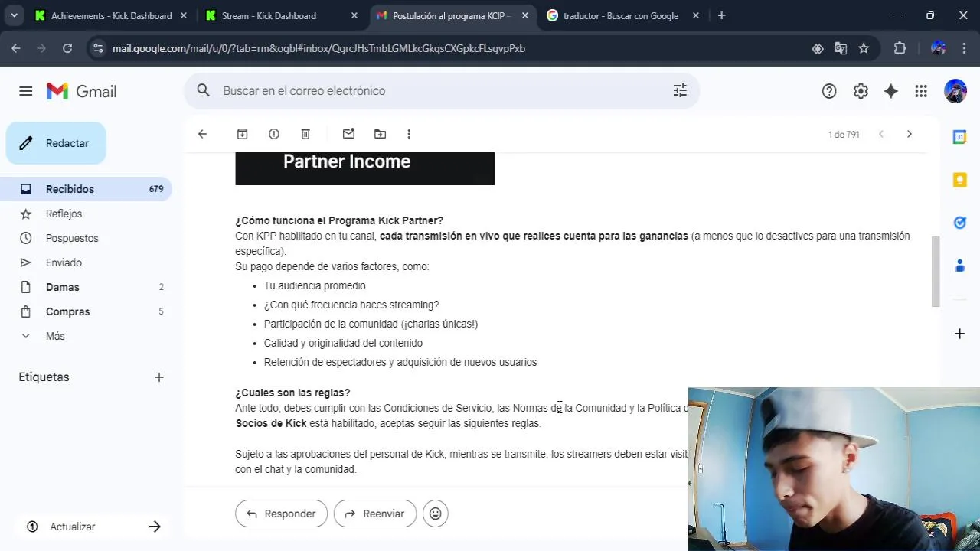Screen dimensions: 980x551
Task: Go back to inbox arrow
Action: [202, 134]
